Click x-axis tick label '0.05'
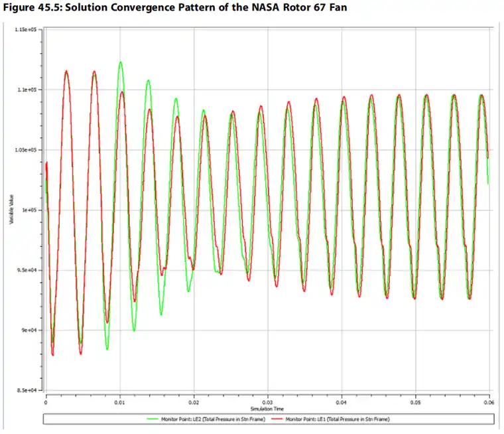Viewport: 504px width, 434px height. pyautogui.click(x=415, y=402)
